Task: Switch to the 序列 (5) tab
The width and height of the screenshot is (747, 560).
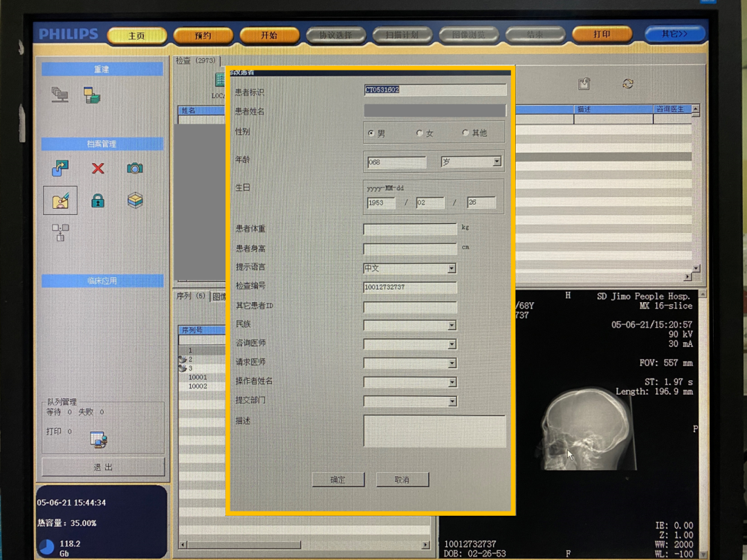Action: (x=191, y=296)
